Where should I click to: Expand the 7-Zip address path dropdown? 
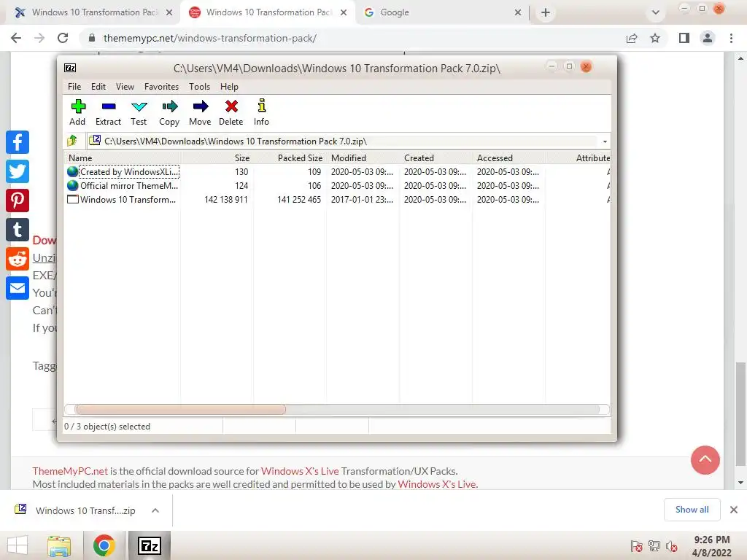pos(605,141)
